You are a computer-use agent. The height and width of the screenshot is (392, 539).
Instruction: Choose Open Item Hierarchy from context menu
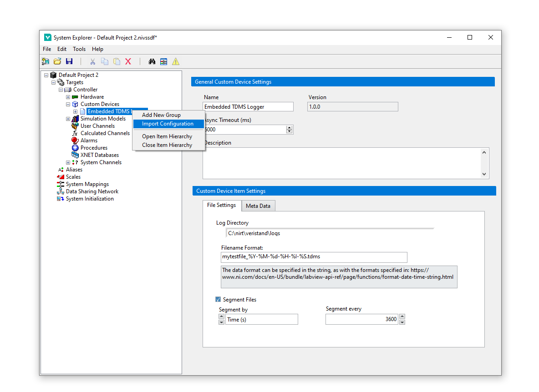pos(168,136)
